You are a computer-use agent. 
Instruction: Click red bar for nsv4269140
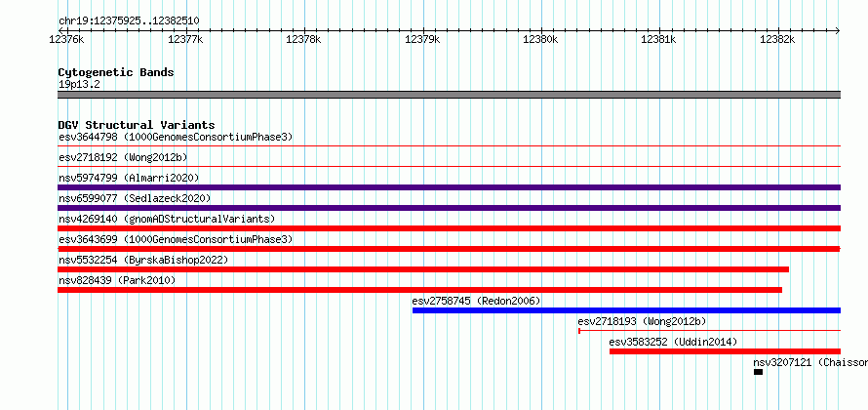tap(449, 228)
